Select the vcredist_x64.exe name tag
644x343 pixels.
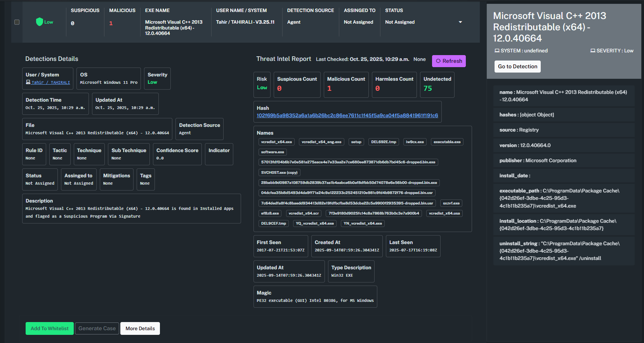coord(276,142)
